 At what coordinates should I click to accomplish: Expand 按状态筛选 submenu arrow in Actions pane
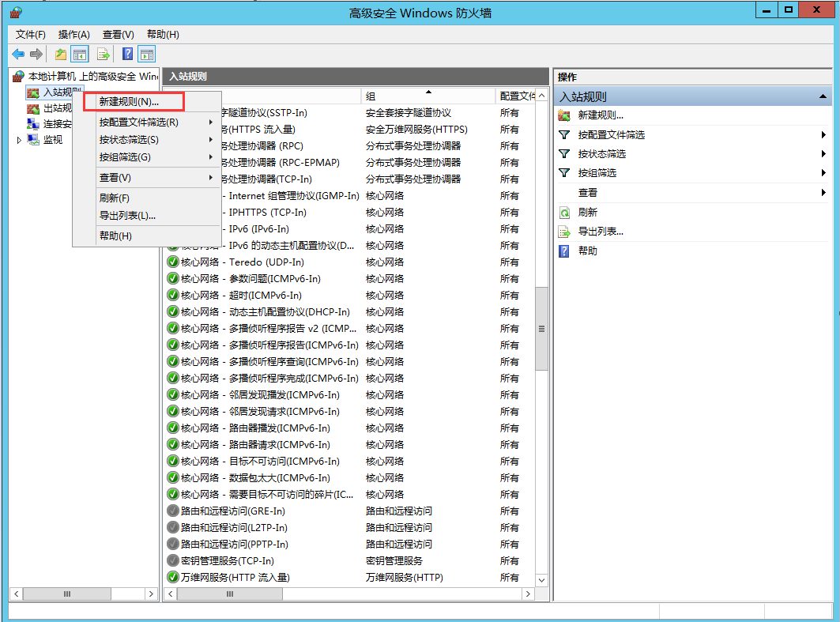[823, 154]
